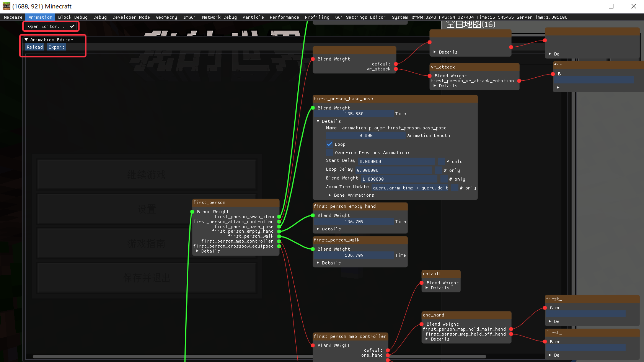Open the Particle menu

[x=253, y=17]
